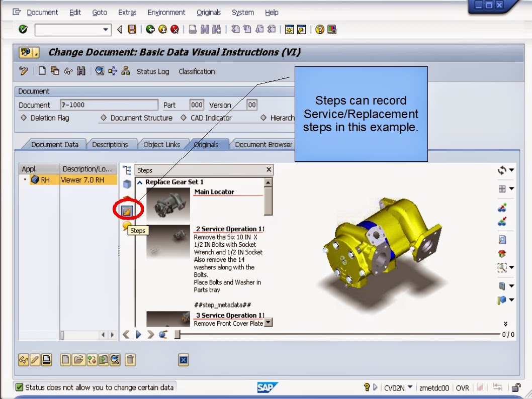
Task: Activate the zoom-area magnifier in the viewer toolbar
Action: [501, 267]
